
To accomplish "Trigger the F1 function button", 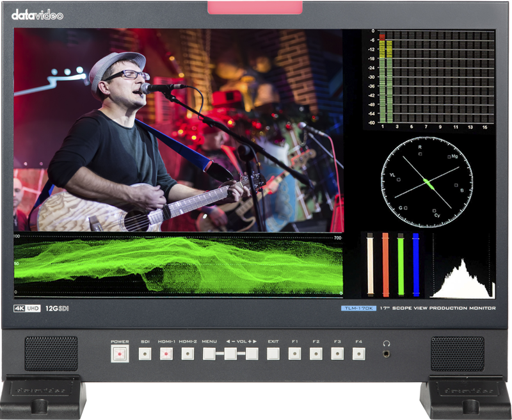I will pyautogui.click(x=294, y=353).
